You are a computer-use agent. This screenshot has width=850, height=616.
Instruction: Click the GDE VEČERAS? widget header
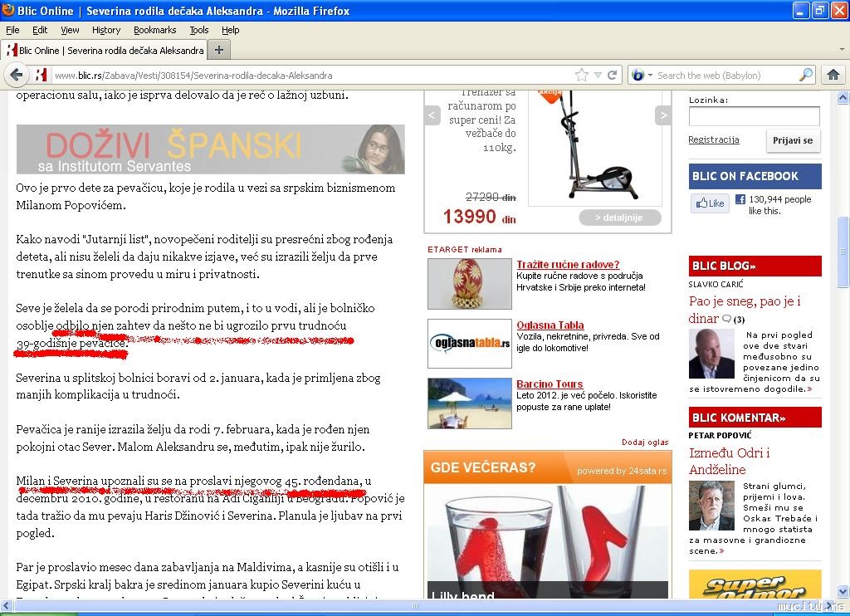coord(548,467)
